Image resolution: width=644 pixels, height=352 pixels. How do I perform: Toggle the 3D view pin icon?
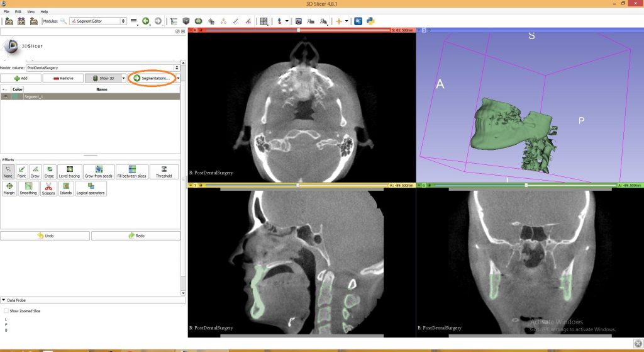point(419,30)
